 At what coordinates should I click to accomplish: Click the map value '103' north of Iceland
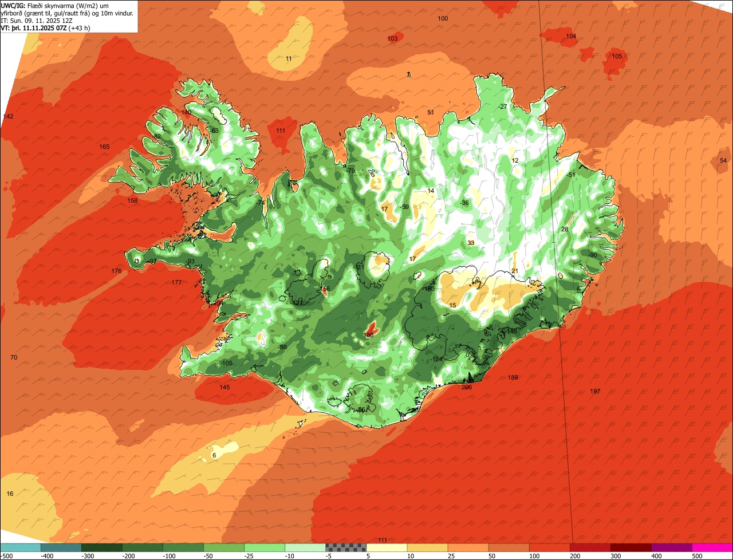392,38
